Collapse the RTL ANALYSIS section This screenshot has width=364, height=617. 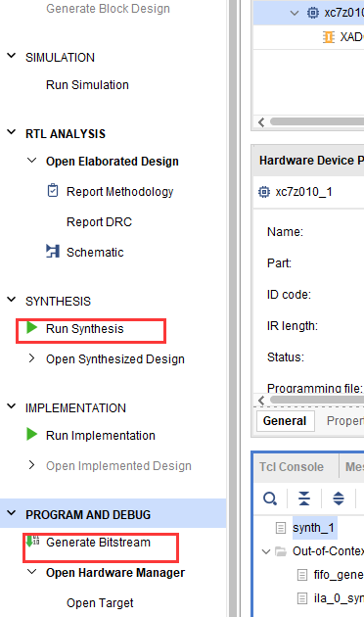12,132
